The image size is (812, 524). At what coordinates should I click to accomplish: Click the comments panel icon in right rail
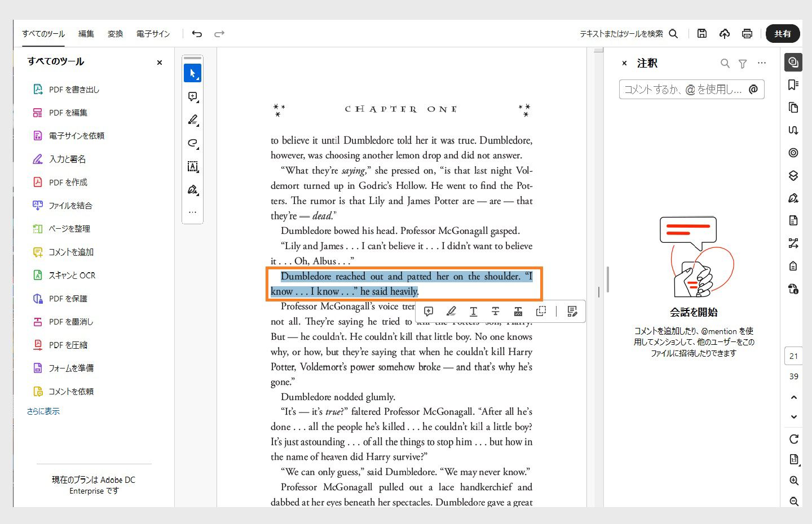click(793, 62)
